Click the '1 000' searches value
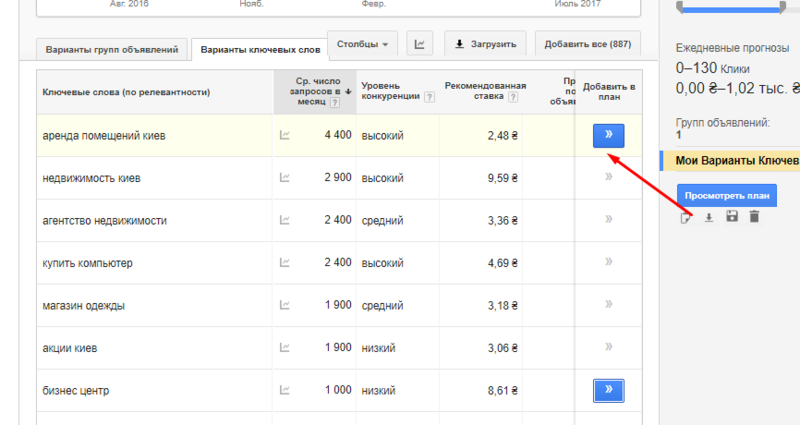The width and height of the screenshot is (800, 425). click(x=338, y=390)
